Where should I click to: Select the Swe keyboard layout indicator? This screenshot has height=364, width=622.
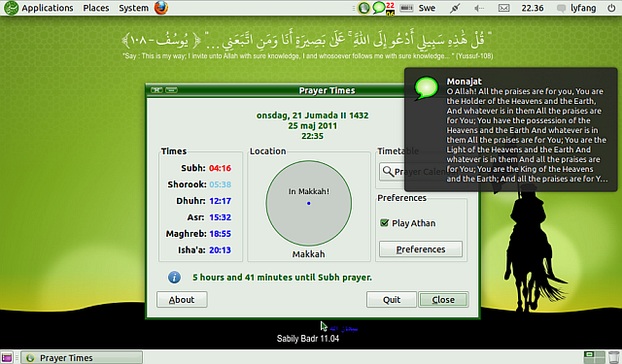pyautogui.click(x=427, y=8)
